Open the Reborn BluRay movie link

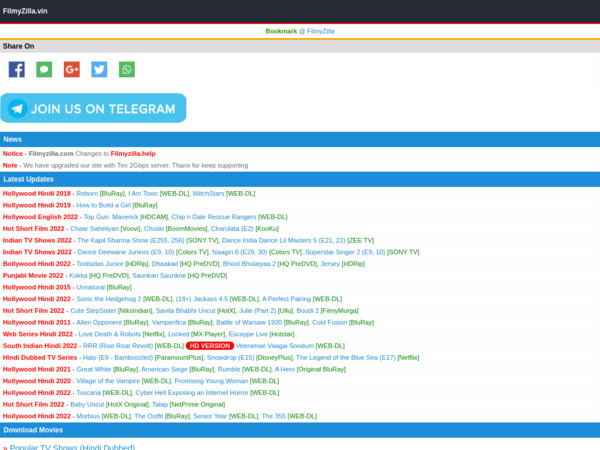[x=87, y=194]
